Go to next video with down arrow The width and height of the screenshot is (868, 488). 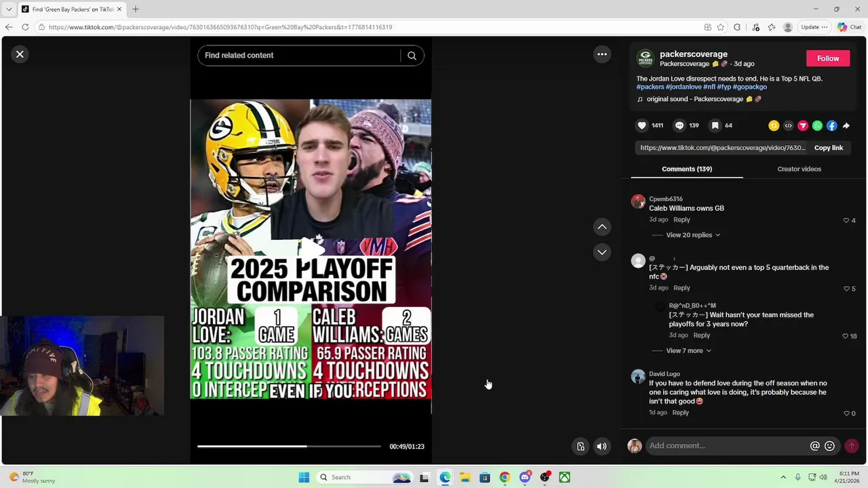click(601, 252)
